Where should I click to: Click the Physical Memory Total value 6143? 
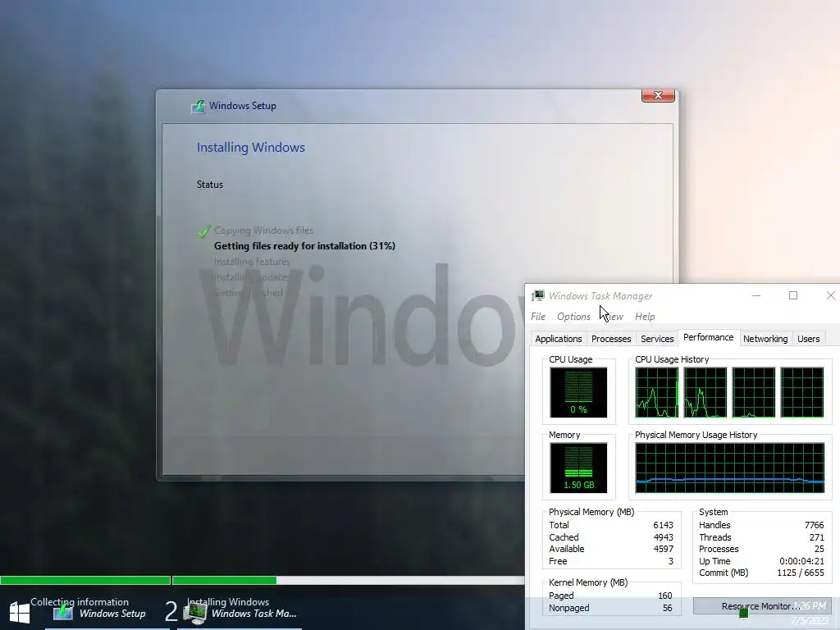pyautogui.click(x=663, y=525)
